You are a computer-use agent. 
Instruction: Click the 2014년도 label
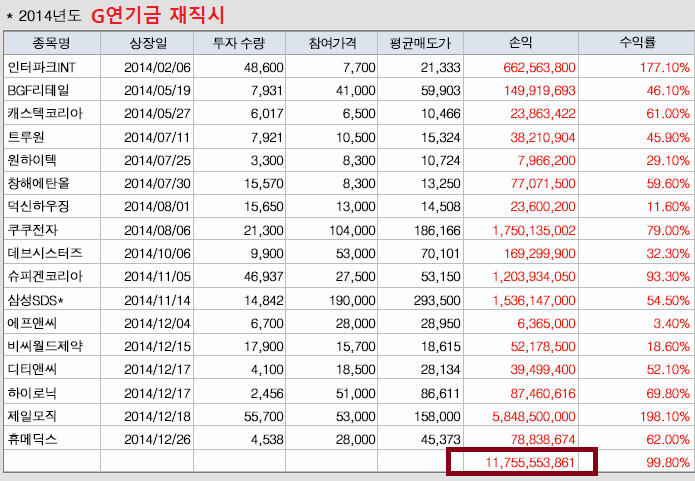pyautogui.click(x=49, y=16)
